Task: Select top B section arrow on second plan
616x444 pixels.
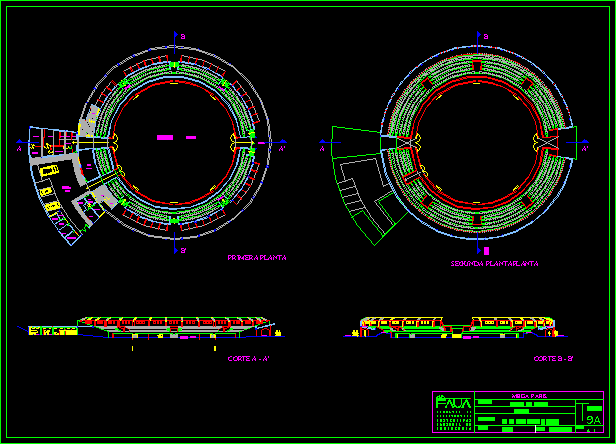Action: tap(481, 38)
